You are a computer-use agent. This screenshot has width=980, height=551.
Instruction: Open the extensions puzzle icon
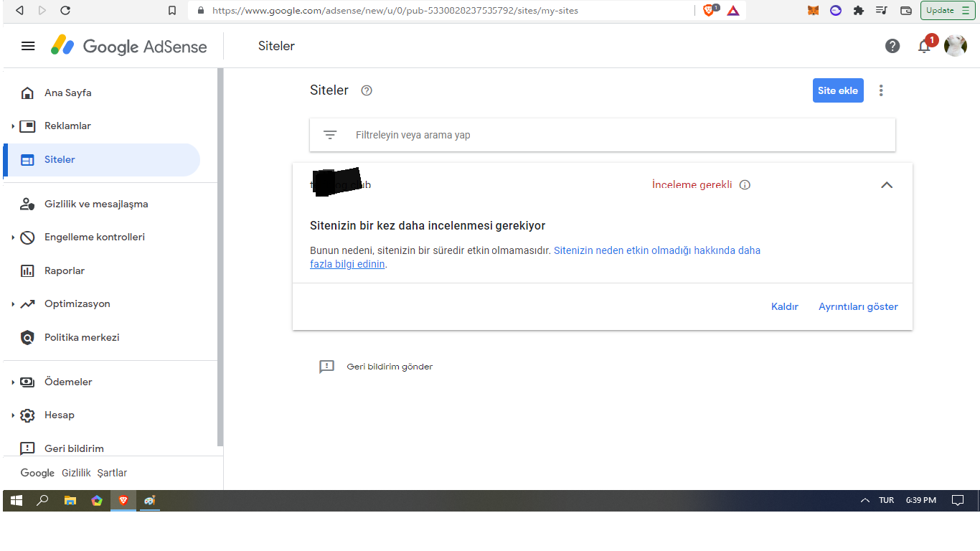click(859, 11)
